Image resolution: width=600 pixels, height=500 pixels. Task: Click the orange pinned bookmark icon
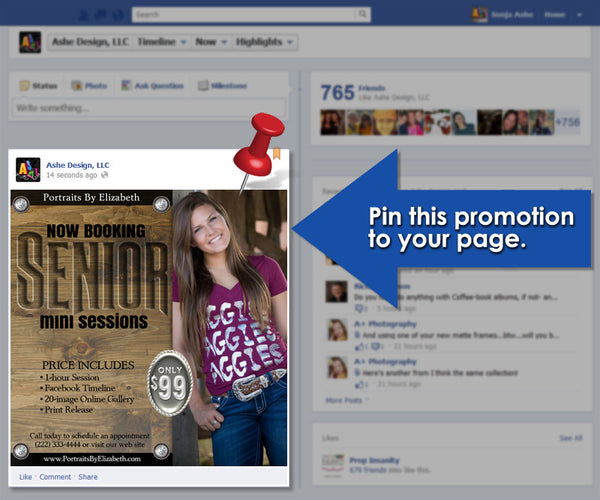(277, 154)
